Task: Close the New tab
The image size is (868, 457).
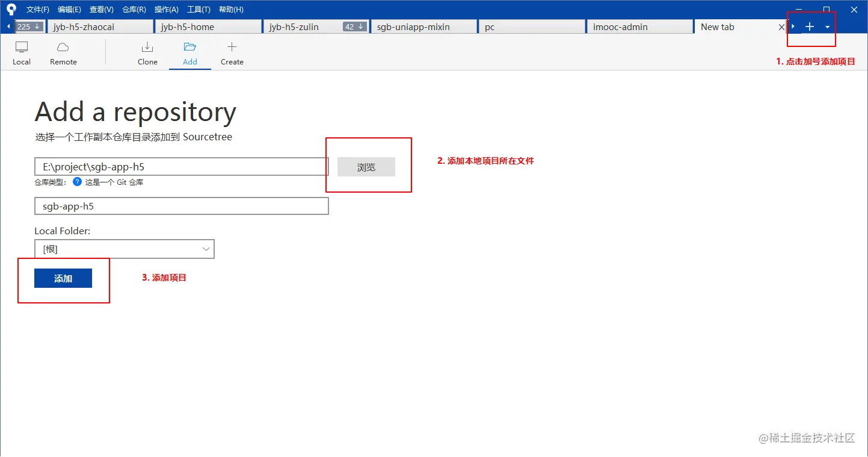Action: (x=781, y=27)
